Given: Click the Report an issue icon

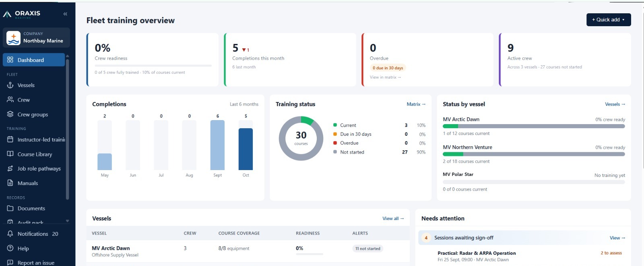Looking at the screenshot, I should click(x=10, y=262).
